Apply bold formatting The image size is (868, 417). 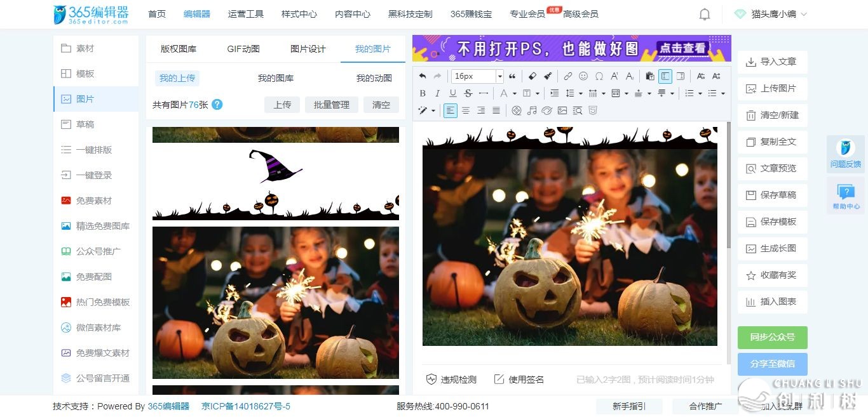pos(423,93)
